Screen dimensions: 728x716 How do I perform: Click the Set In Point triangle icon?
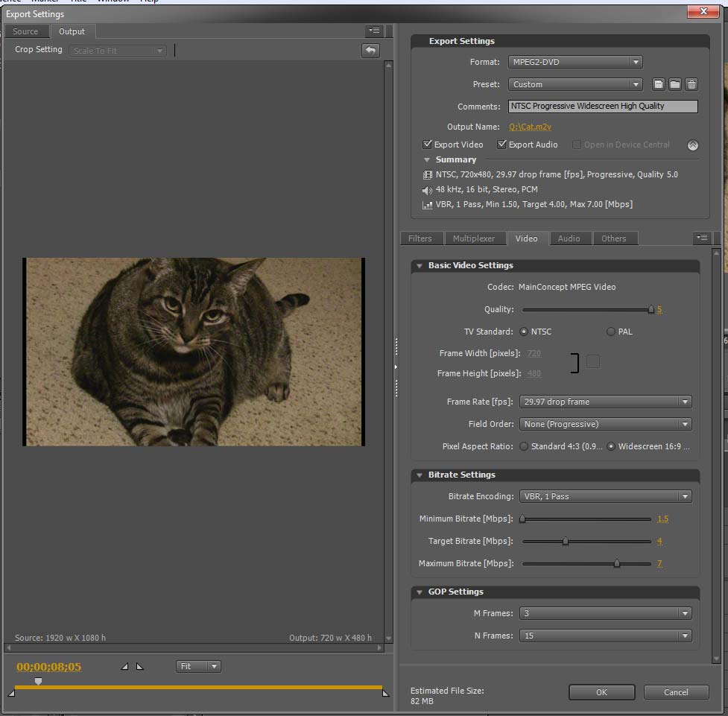pyautogui.click(x=125, y=666)
